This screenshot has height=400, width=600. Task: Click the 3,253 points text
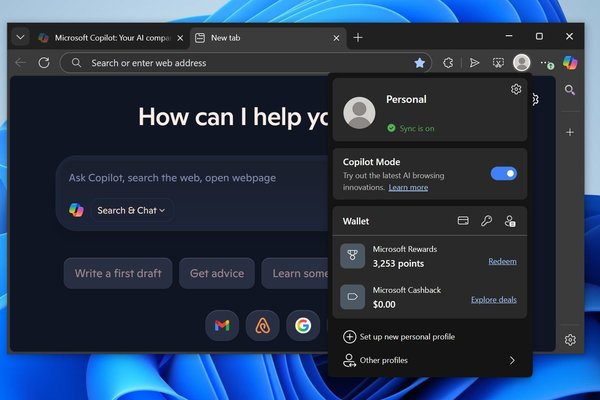pyautogui.click(x=398, y=264)
